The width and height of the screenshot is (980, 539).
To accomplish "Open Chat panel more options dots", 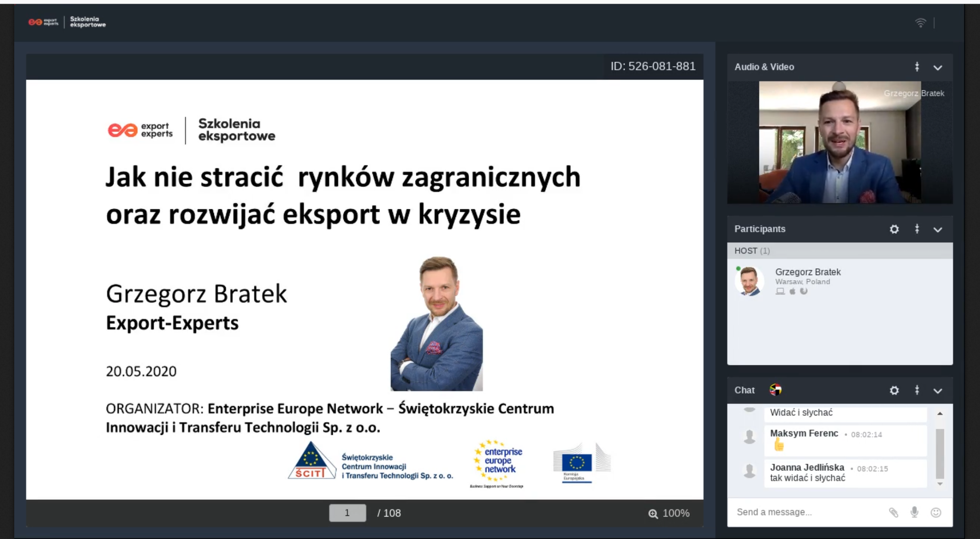I will click(x=917, y=390).
